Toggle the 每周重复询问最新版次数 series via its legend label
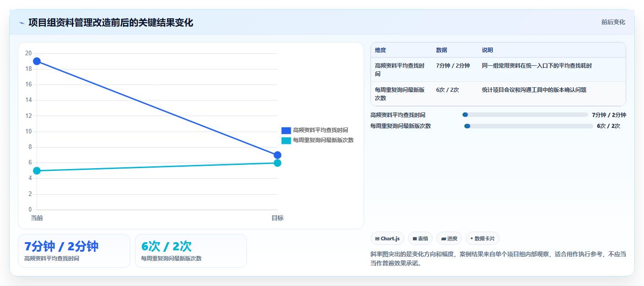This screenshot has height=286, width=644. (x=323, y=140)
